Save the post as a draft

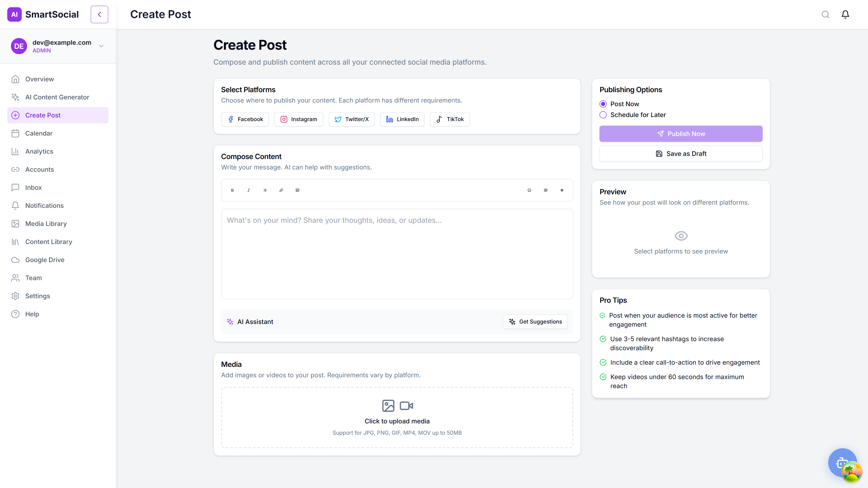[681, 154]
